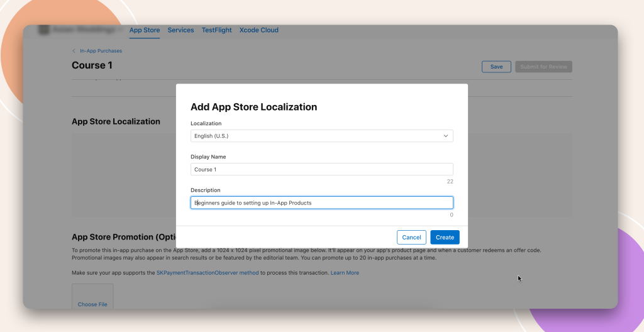Click the Add App Store Localization dialog title
Screen dimensions: 644x332
click(x=254, y=107)
